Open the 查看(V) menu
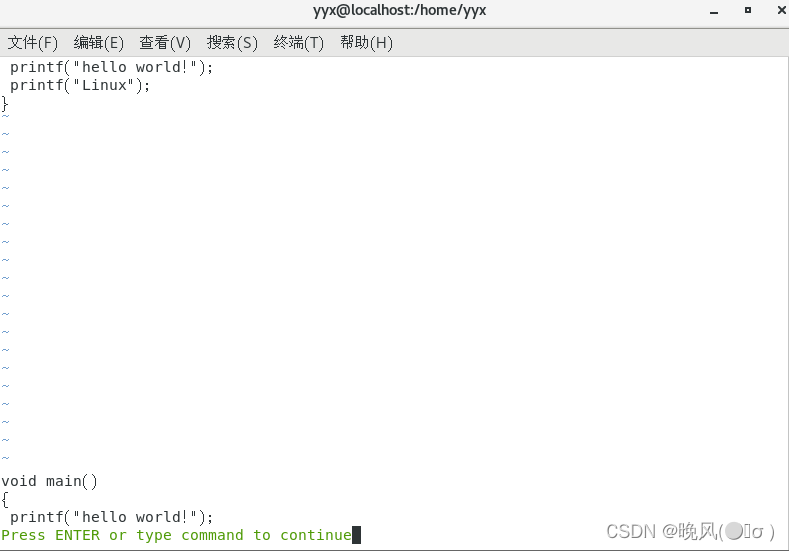Image resolution: width=789 pixels, height=551 pixels. (x=165, y=43)
